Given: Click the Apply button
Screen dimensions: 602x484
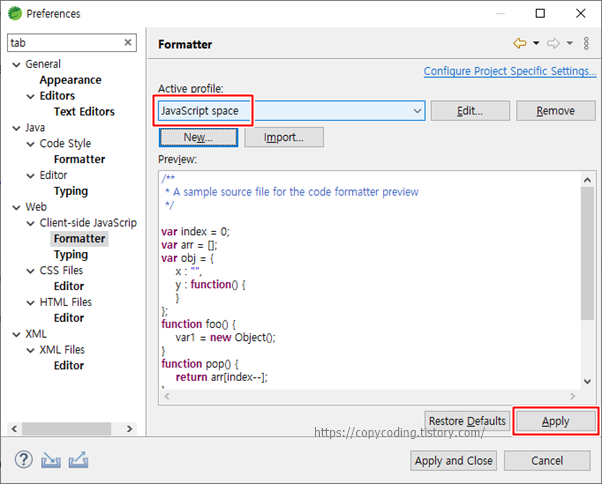Looking at the screenshot, I should (556, 421).
